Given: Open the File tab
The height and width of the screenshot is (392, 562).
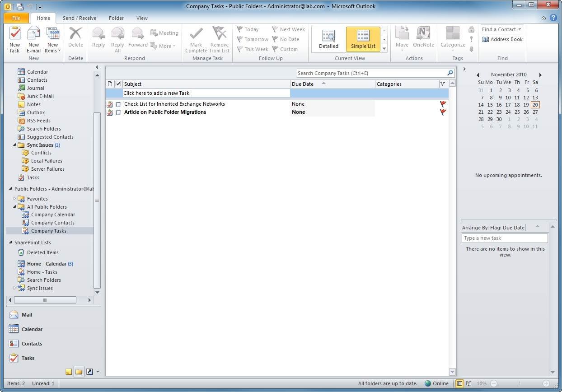Looking at the screenshot, I should click(16, 18).
